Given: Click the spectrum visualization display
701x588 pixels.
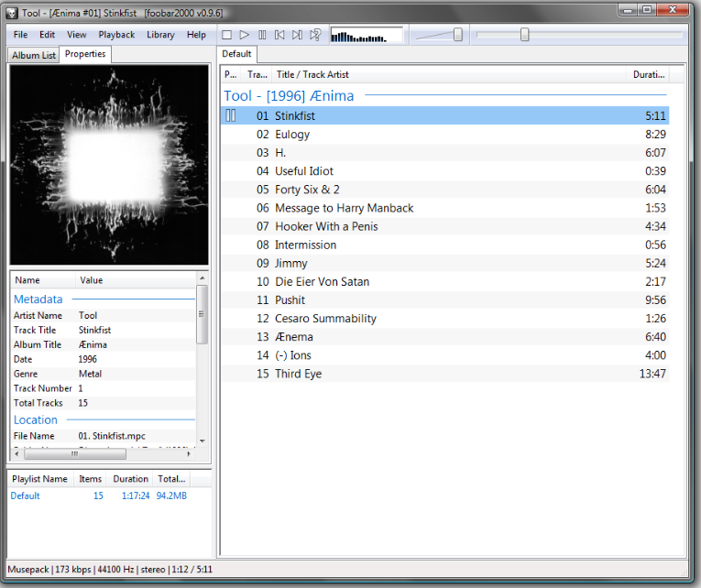Looking at the screenshot, I should [x=366, y=36].
